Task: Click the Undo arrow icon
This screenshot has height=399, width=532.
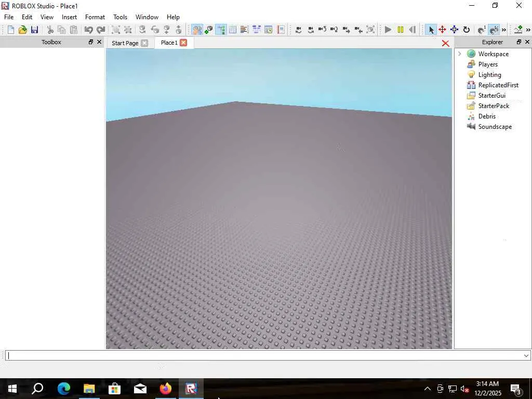Action: pos(88,30)
